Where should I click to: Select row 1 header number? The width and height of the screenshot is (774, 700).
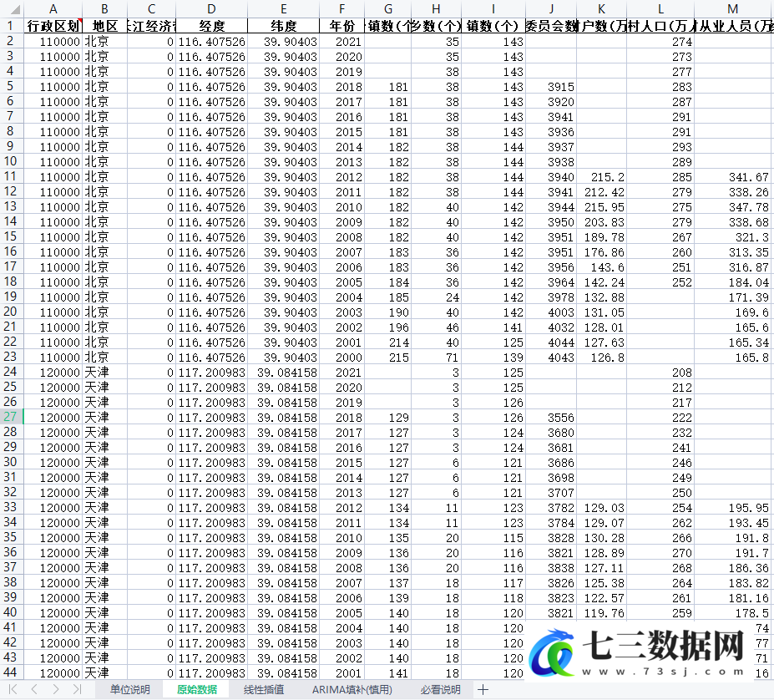pos(11,26)
